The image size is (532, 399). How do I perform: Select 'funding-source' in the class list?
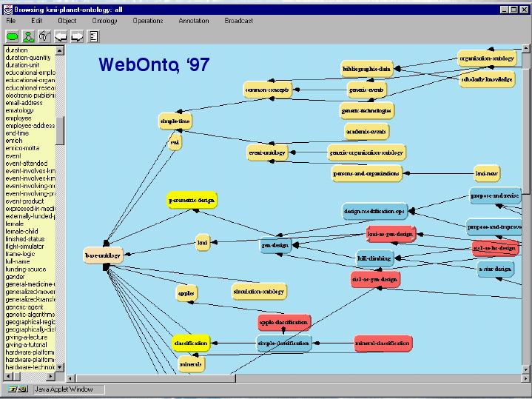tap(25, 269)
